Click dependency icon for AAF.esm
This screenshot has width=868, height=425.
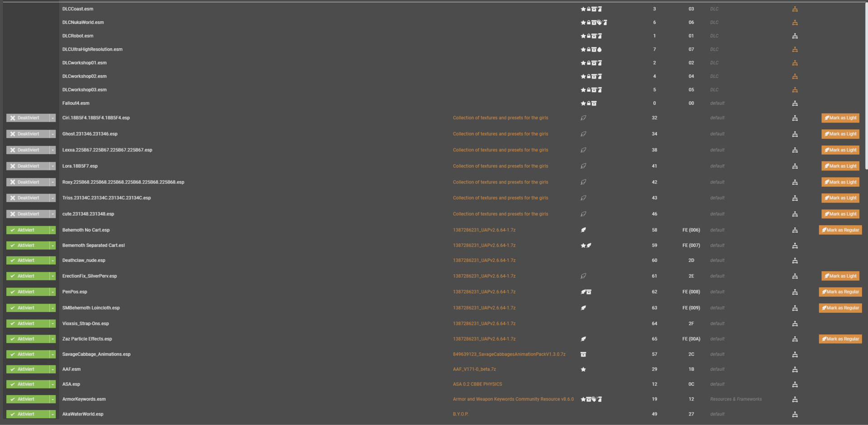point(795,370)
